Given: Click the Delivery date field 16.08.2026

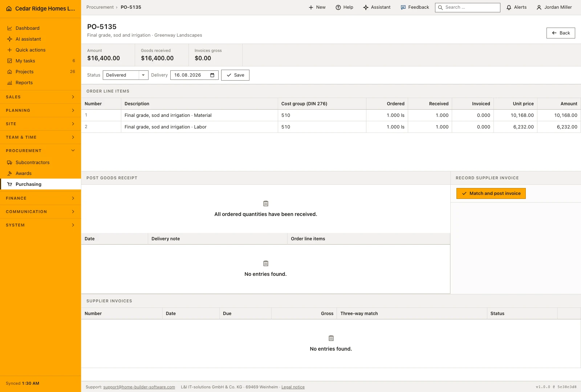Looking at the screenshot, I should (x=194, y=75).
